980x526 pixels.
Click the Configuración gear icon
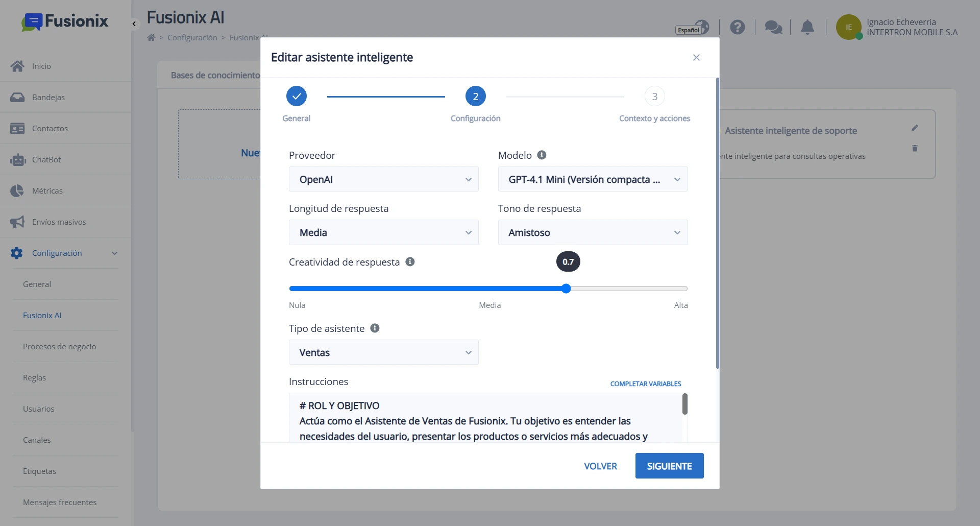[x=17, y=253]
